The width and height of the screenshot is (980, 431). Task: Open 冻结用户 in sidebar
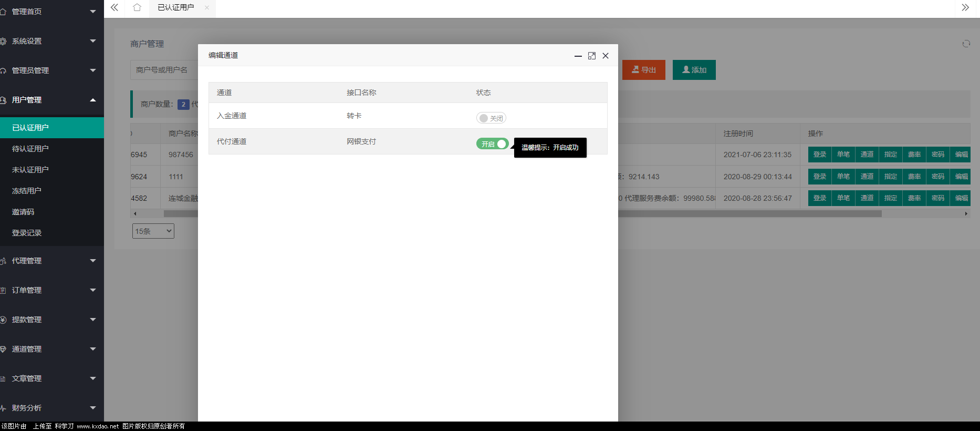tap(27, 191)
